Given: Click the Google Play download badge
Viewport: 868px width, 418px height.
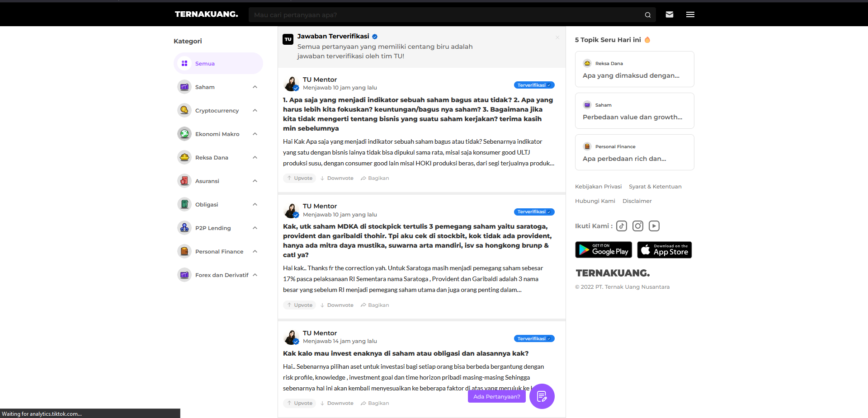Looking at the screenshot, I should tap(604, 250).
